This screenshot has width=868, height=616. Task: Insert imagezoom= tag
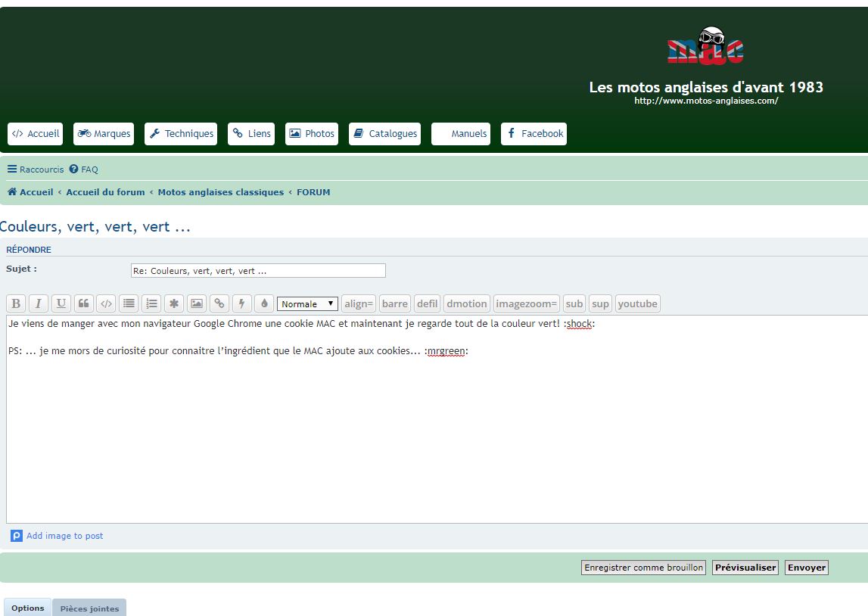527,303
